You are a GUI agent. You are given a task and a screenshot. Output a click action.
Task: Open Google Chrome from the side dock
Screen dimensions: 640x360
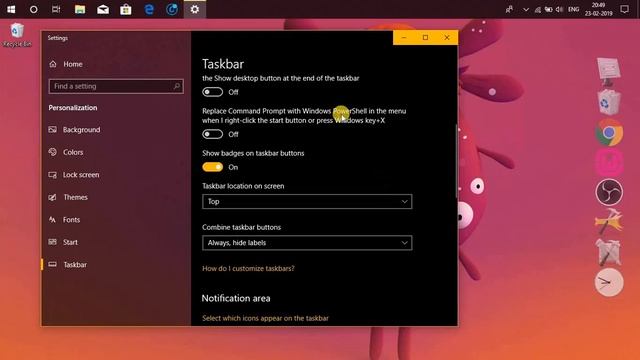(x=609, y=133)
